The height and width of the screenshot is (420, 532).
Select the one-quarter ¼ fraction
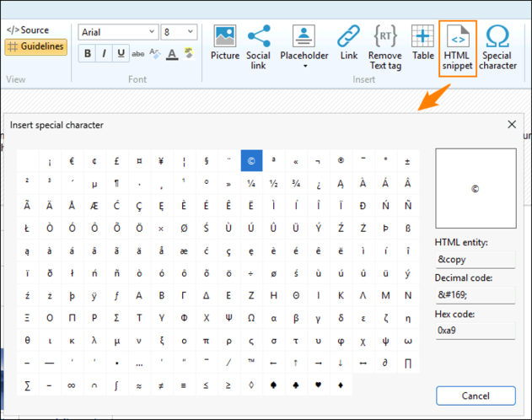251,183
